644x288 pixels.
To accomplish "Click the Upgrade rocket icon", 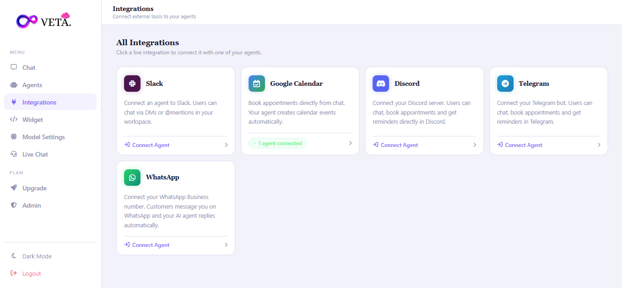I will (x=14, y=188).
